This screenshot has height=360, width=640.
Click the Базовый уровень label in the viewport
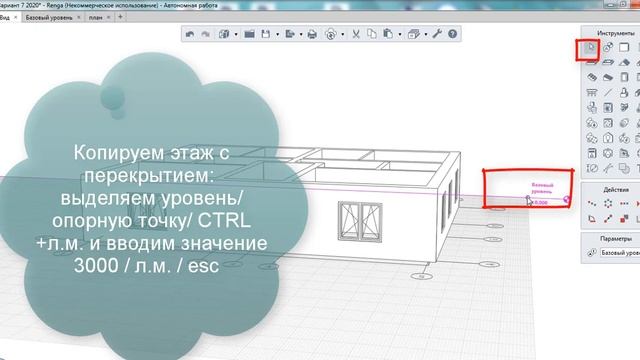tap(542, 188)
